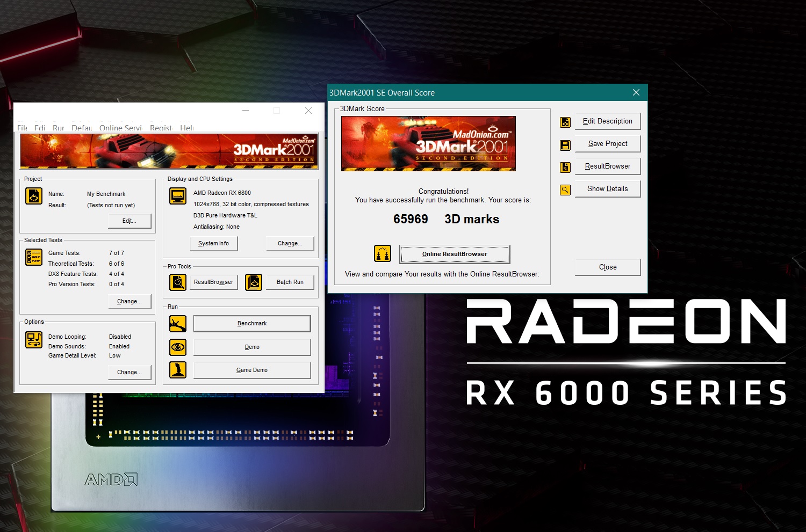Open System Info
Screen dimensions: 806x532
click(x=213, y=243)
